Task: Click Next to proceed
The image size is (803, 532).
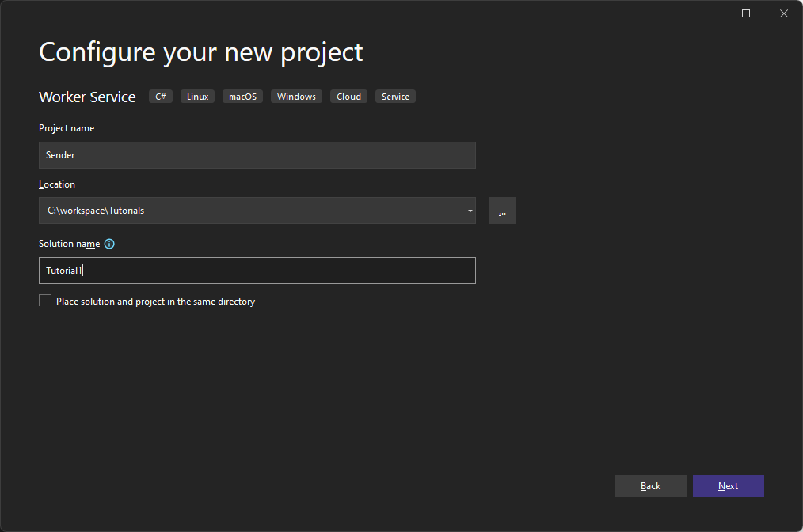Action: 728,485
